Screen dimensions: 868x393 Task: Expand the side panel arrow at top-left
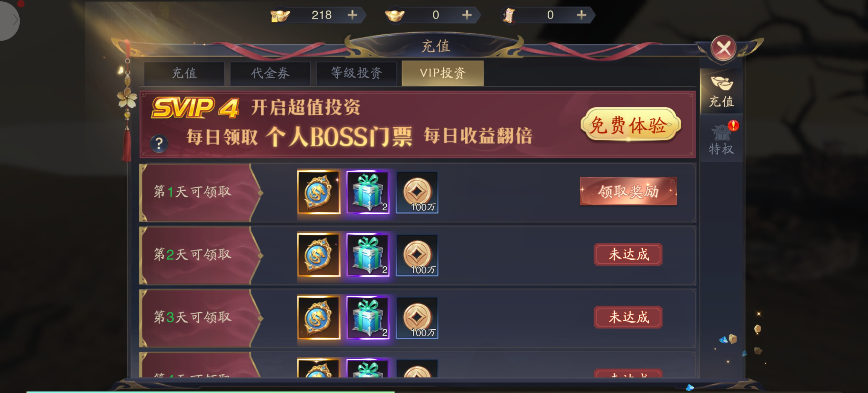click(9, 20)
